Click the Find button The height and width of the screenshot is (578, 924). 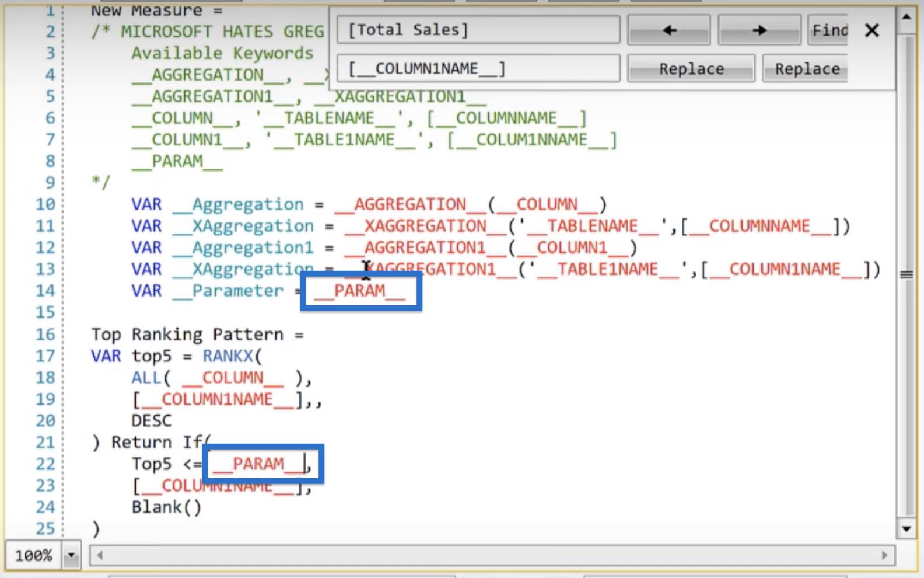828,30
